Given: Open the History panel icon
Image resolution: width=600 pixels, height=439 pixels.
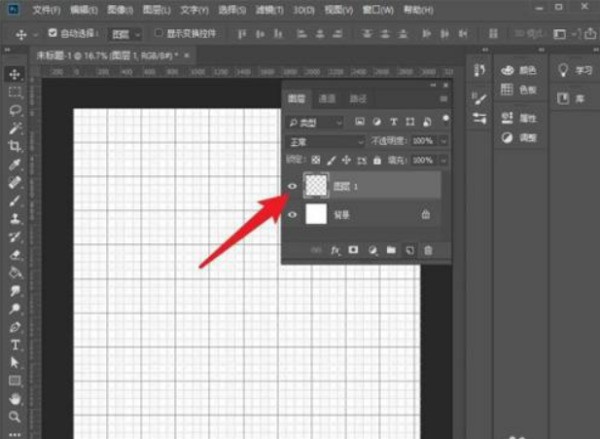Looking at the screenshot, I should pos(479,70).
